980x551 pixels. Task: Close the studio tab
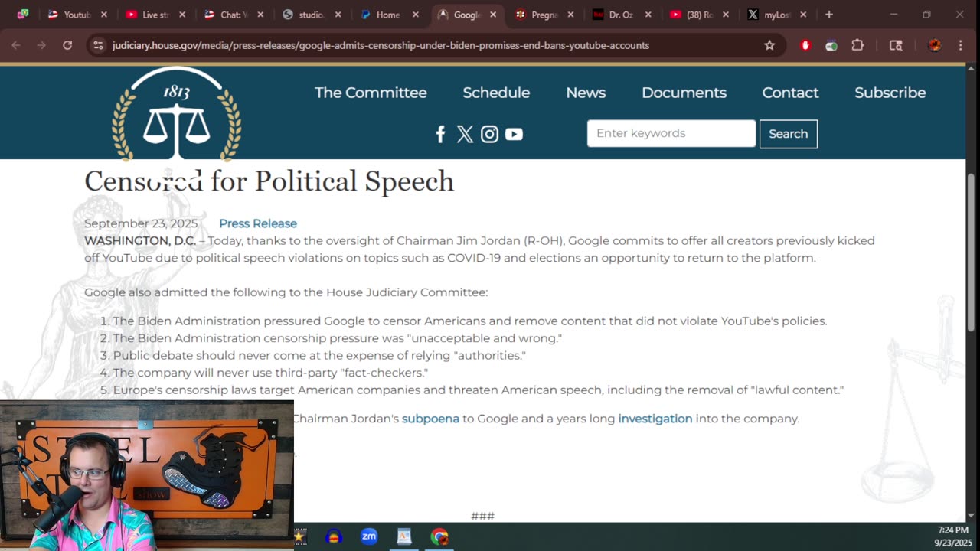[338, 15]
